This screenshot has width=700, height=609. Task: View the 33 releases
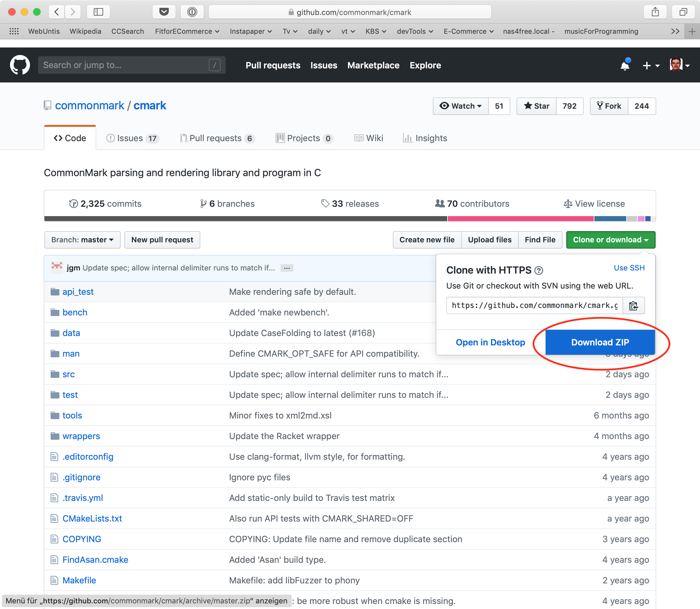(350, 204)
